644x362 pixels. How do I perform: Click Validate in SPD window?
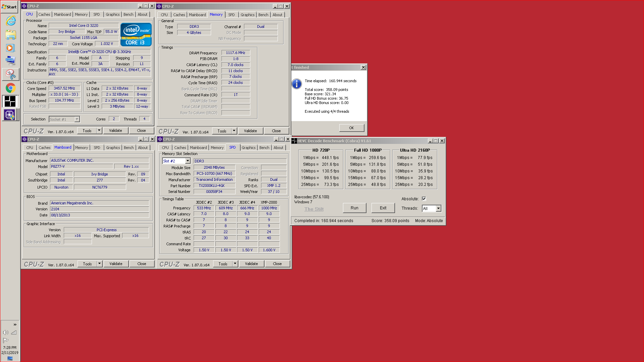tap(251, 264)
